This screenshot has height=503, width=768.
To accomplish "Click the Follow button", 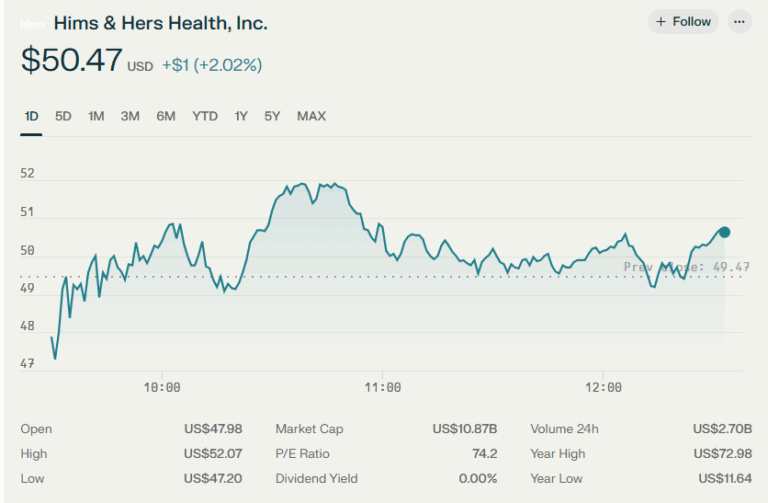I will [x=683, y=22].
